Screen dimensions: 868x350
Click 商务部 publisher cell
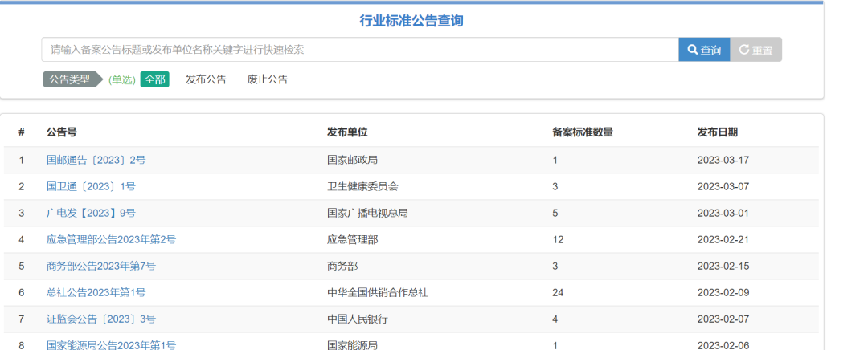(x=342, y=266)
